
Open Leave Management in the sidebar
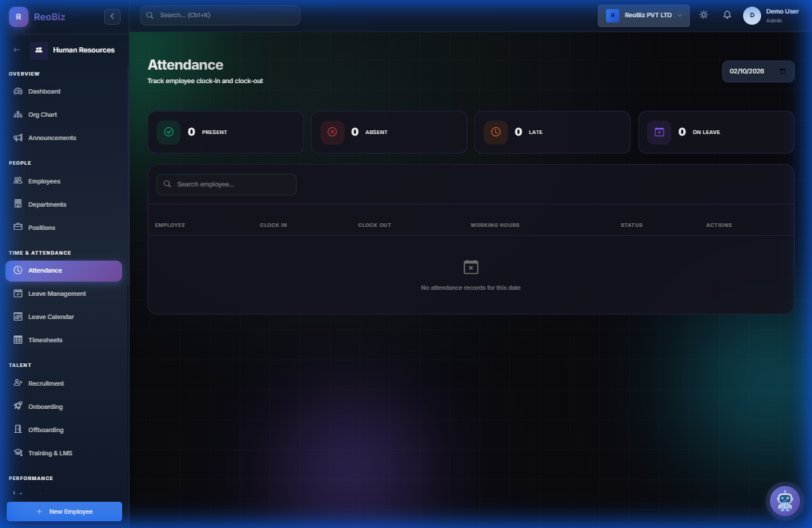(x=57, y=294)
